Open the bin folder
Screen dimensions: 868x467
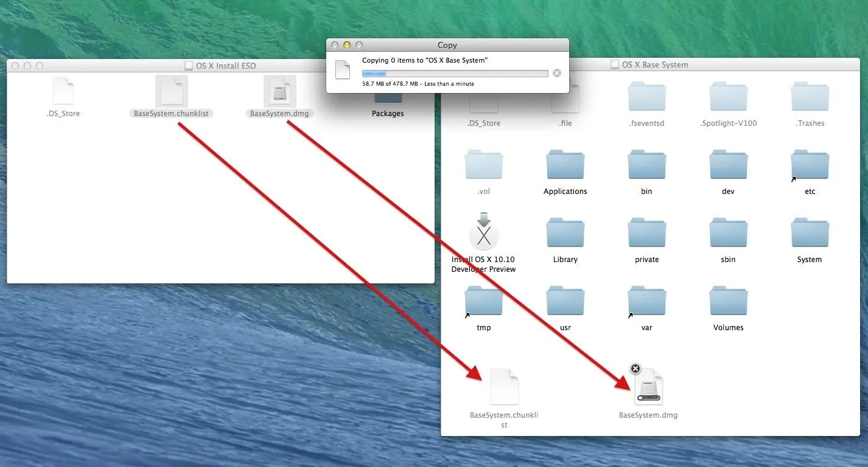coord(646,164)
